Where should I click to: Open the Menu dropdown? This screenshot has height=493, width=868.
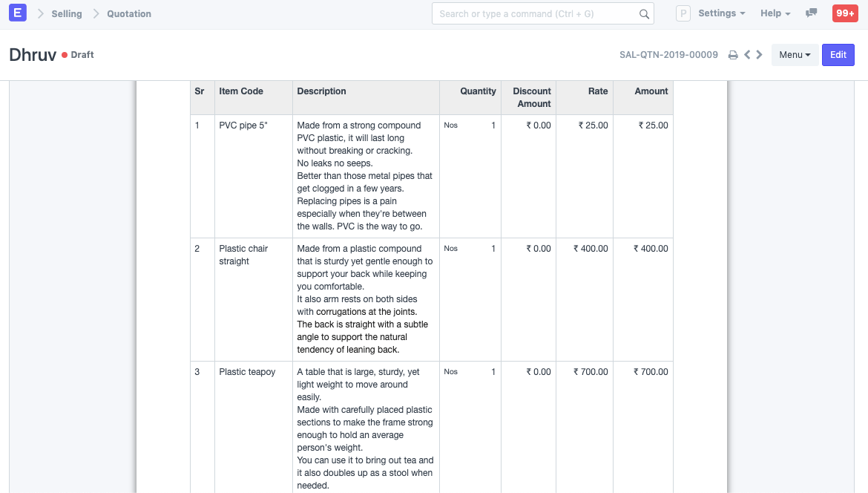click(x=795, y=54)
